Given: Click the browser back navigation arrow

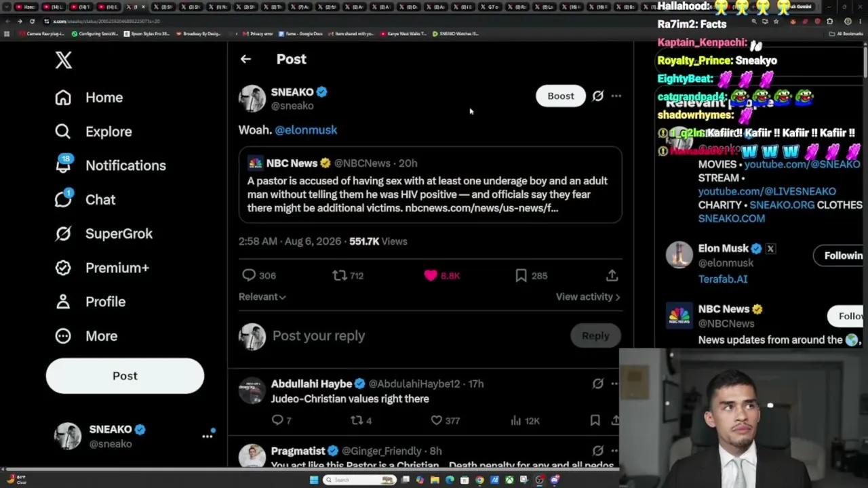Looking at the screenshot, I should (7, 21).
